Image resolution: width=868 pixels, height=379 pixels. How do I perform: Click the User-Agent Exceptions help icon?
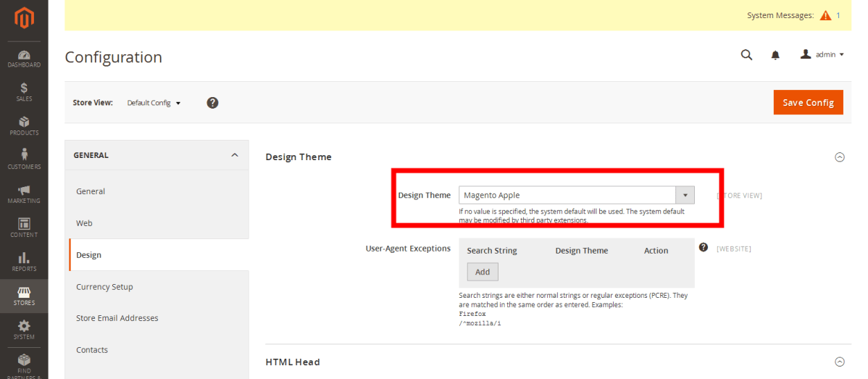704,247
